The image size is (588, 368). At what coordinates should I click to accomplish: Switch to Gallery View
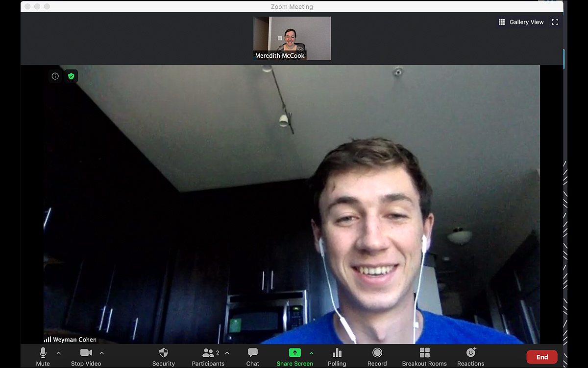coord(521,22)
